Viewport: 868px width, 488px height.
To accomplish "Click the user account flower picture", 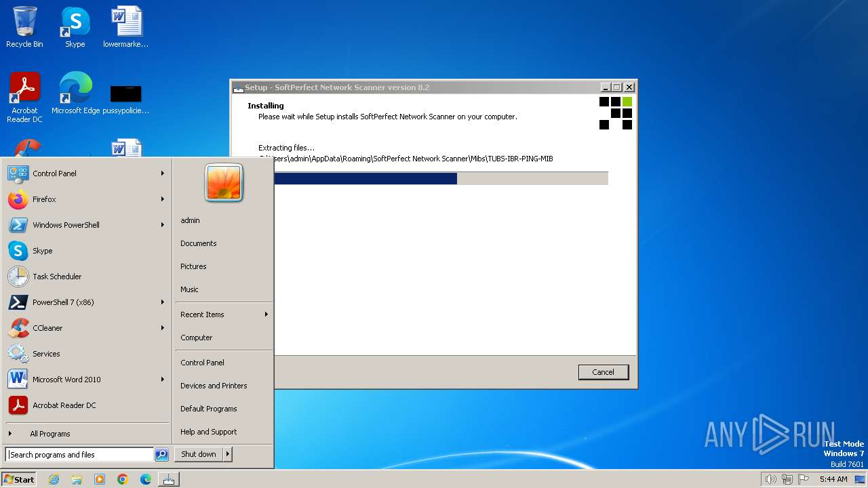I will pos(224,182).
